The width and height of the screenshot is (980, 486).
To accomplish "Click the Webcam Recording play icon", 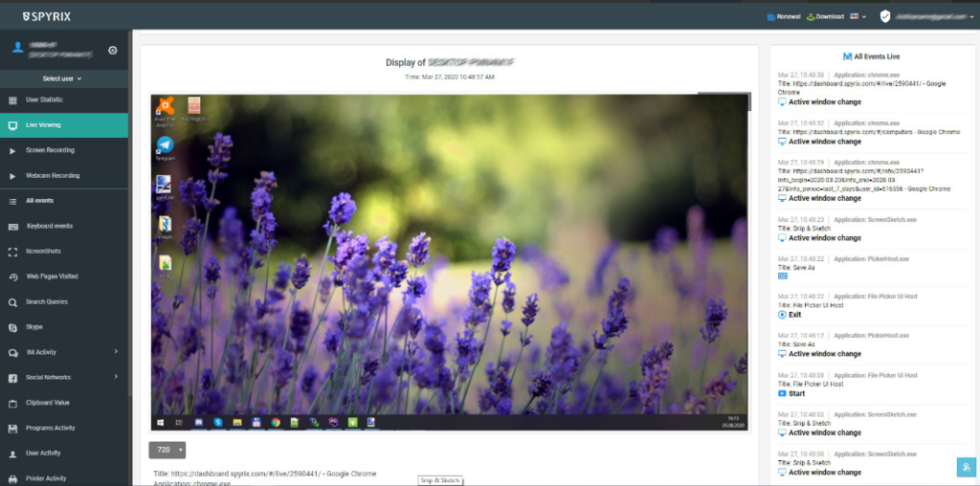I will click(x=12, y=176).
